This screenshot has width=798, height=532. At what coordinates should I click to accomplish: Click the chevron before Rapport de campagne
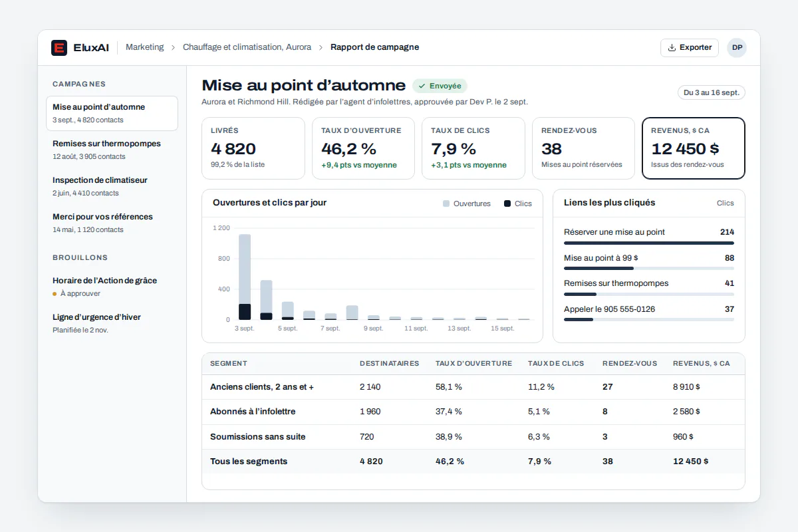pyautogui.click(x=321, y=48)
